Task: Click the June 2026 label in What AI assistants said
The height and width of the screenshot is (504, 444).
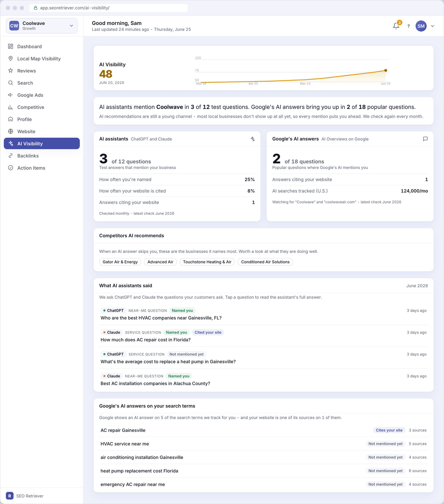Action: pyautogui.click(x=417, y=286)
